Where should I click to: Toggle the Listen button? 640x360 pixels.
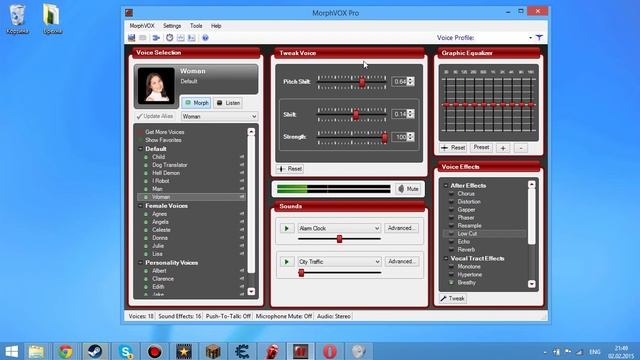coord(228,103)
